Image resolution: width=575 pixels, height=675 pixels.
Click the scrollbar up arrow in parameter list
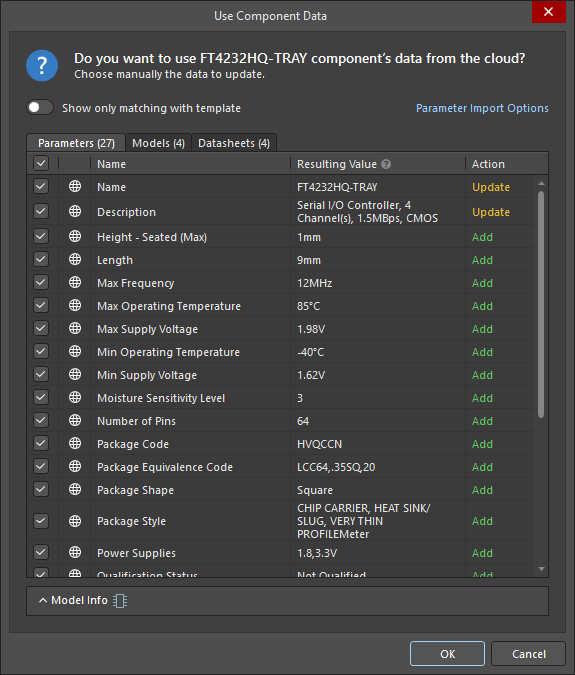(541, 184)
